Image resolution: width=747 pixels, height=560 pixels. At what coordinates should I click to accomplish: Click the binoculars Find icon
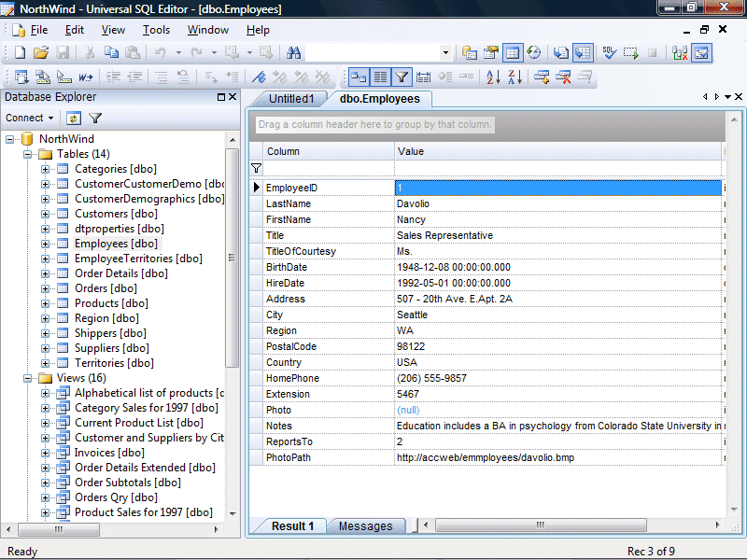[x=293, y=53]
